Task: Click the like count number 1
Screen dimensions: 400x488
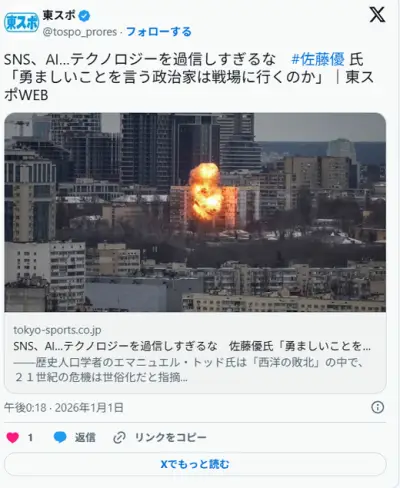Action: point(30,437)
